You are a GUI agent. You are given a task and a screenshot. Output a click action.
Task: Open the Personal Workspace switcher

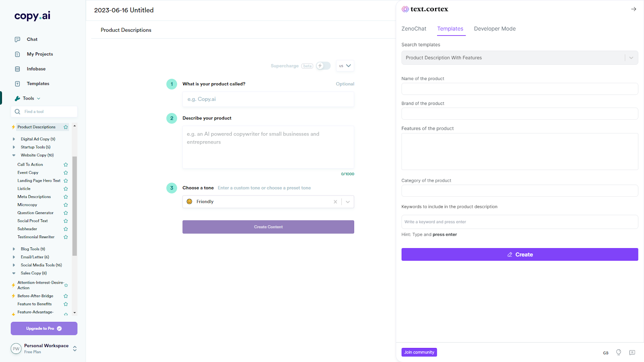[x=75, y=349]
